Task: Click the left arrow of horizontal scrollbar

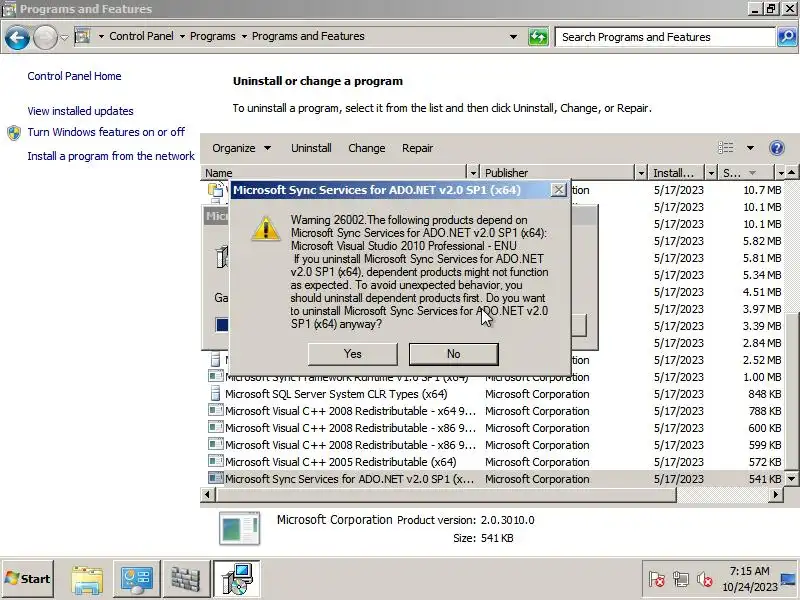Action: [x=207, y=494]
